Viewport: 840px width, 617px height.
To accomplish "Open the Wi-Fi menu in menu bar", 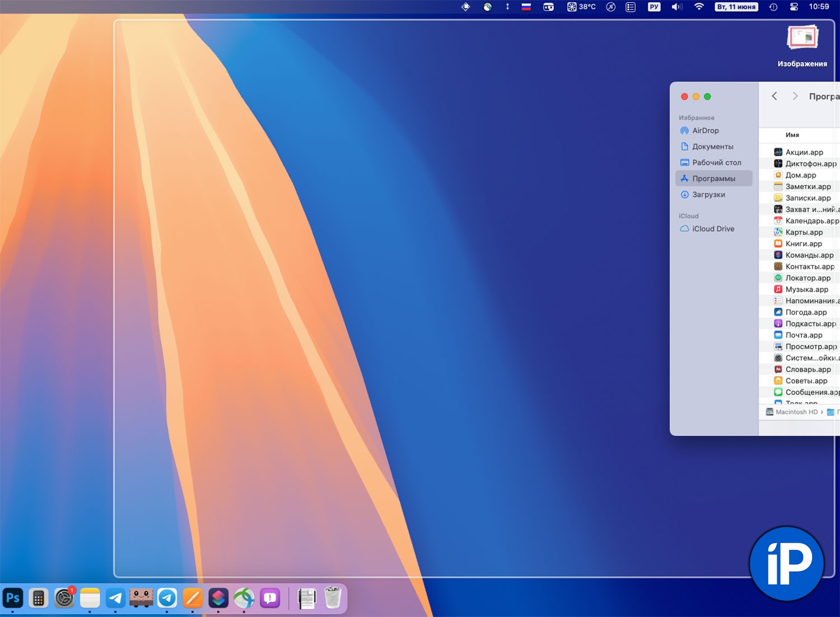I will click(x=699, y=7).
